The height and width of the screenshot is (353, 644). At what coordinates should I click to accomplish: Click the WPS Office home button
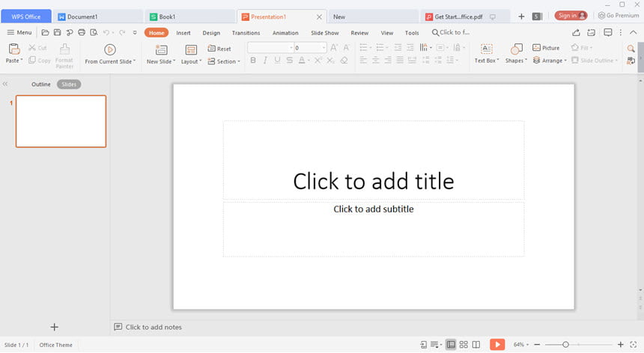pos(26,16)
